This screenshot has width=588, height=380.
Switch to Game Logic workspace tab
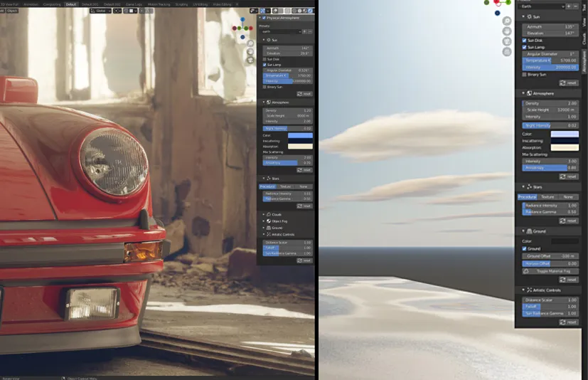[x=134, y=4]
